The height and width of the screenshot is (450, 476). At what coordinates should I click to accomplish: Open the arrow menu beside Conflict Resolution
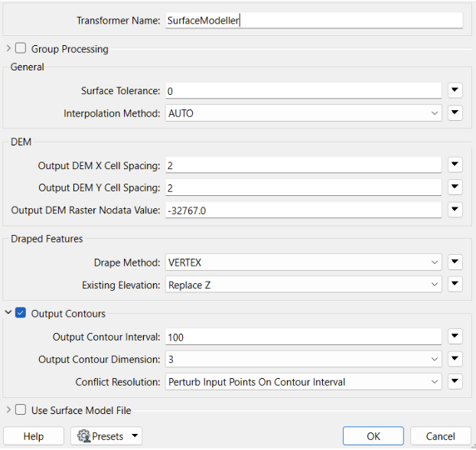click(x=455, y=381)
